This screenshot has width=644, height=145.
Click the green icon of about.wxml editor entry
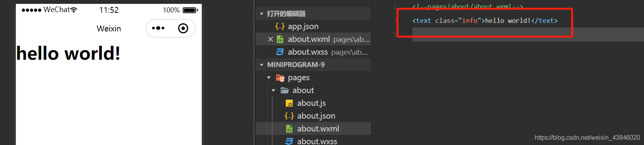click(x=280, y=39)
